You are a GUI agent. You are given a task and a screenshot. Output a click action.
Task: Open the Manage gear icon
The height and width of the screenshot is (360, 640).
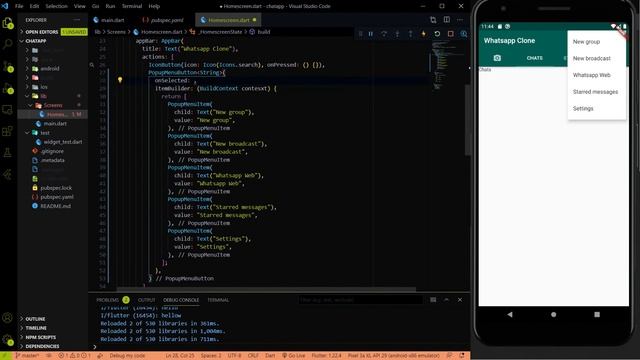(x=8, y=340)
